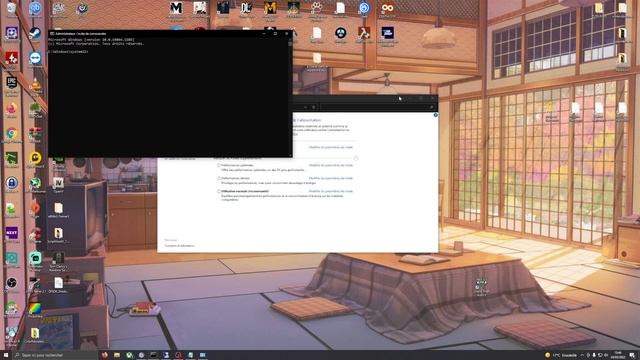The image size is (640, 360).
Task: Open the help icon in Power Options
Action: click(x=436, y=115)
